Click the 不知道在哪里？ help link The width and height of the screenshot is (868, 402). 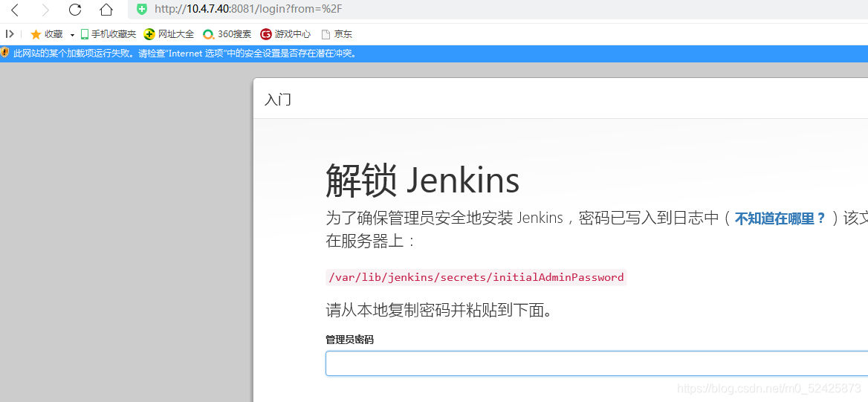click(x=780, y=218)
